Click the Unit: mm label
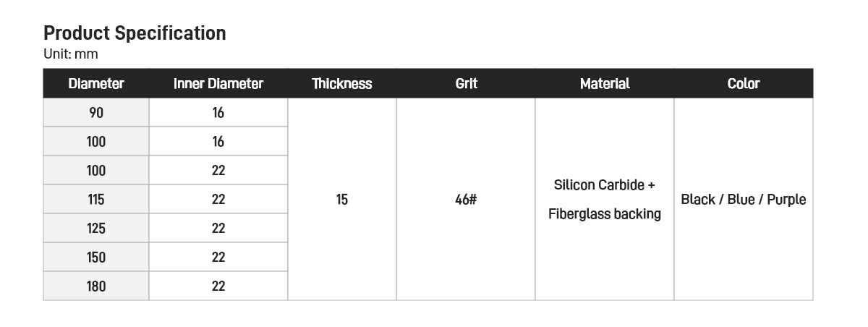Image resolution: width=868 pixels, height=327 pixels. [x=70, y=54]
